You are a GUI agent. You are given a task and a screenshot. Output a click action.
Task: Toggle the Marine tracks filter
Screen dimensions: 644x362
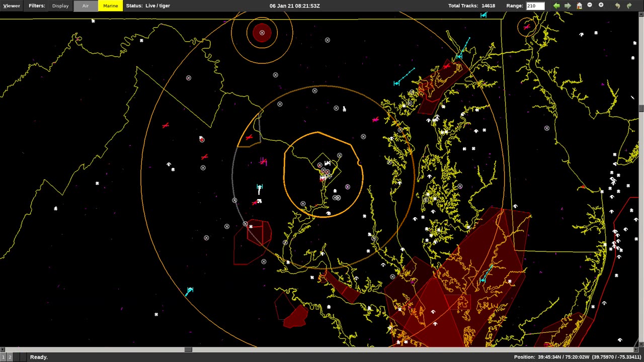tap(110, 6)
